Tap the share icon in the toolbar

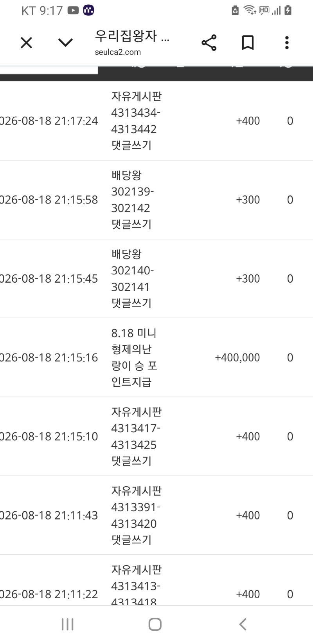click(x=209, y=42)
